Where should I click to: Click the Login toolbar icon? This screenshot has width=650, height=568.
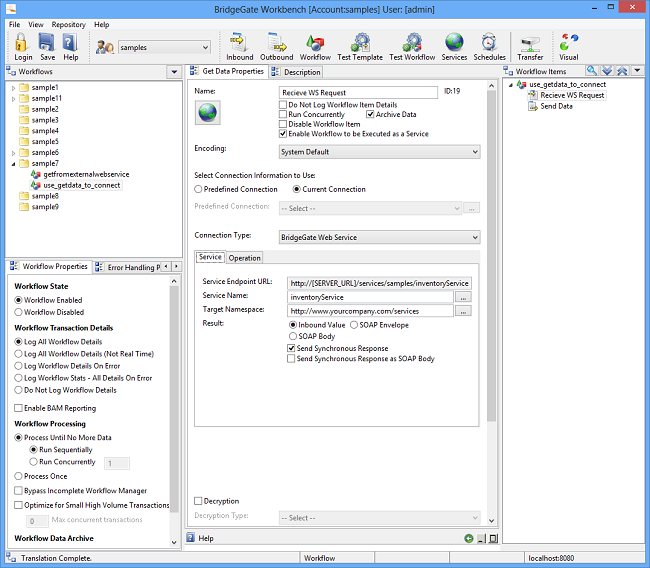point(22,46)
